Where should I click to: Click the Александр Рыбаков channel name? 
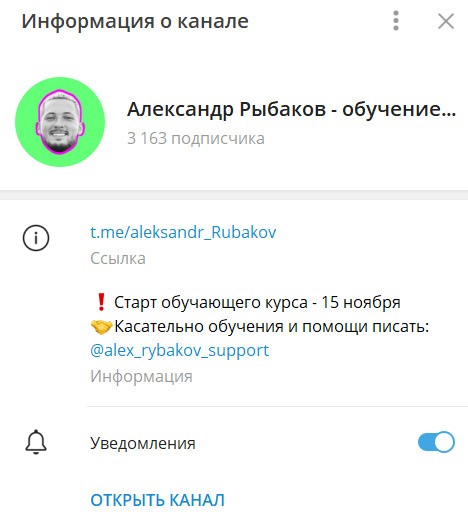pos(292,109)
